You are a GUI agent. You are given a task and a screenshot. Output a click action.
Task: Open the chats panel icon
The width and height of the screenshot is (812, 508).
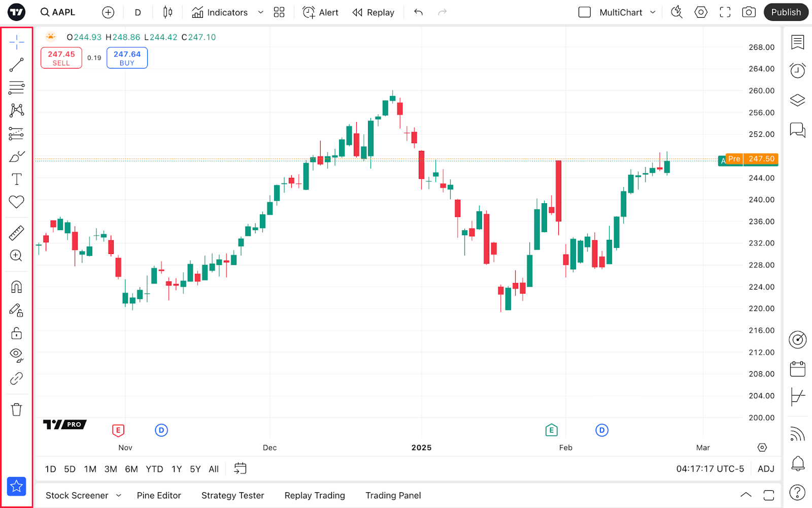coord(798,130)
